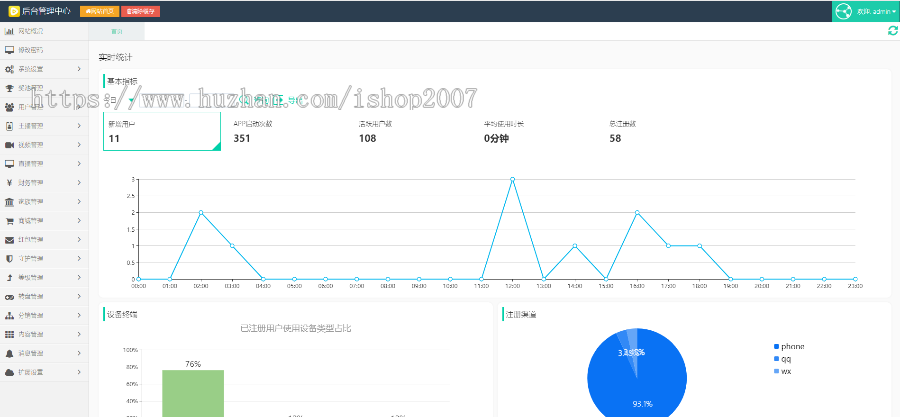Open the green date-range dropdown arrow under 基本指标

[x=131, y=100]
